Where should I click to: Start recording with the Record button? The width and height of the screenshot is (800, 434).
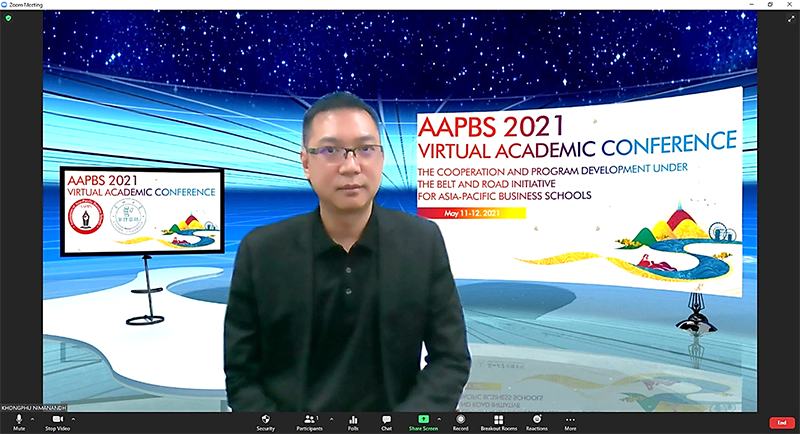click(460, 422)
